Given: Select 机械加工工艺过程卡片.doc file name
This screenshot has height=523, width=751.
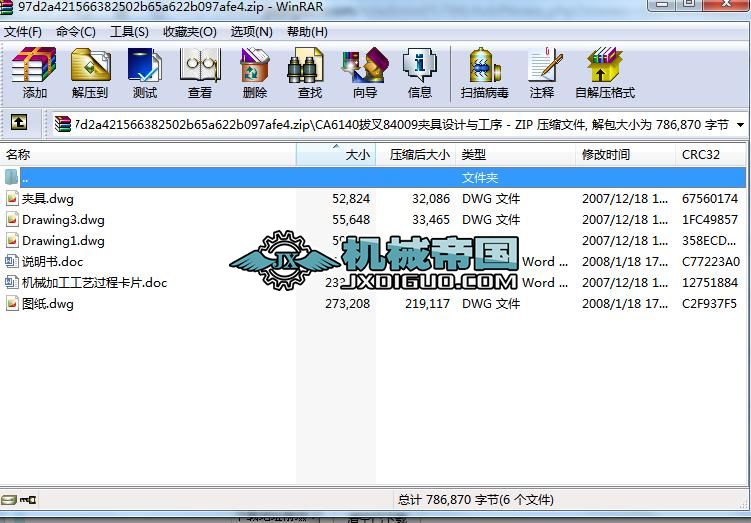Looking at the screenshot, I should point(95,283).
